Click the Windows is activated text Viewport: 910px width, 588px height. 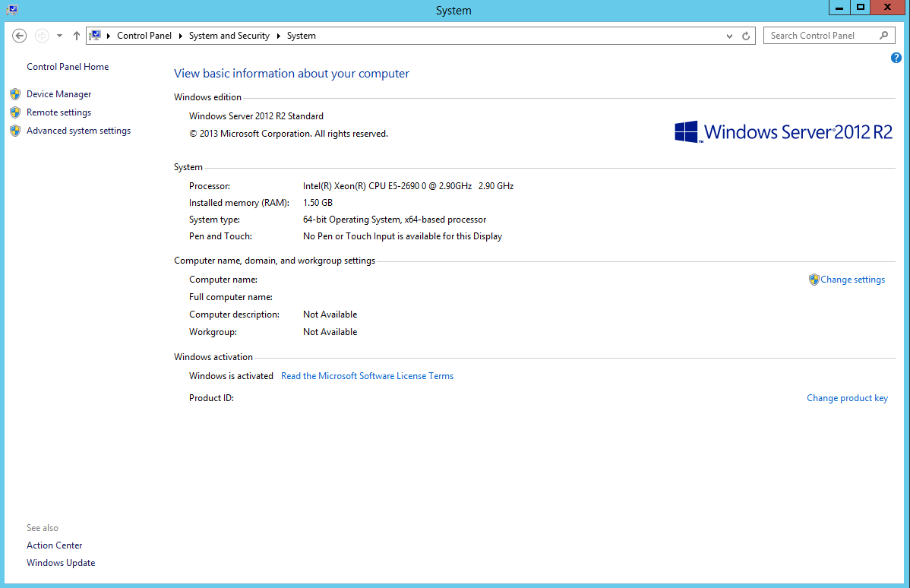pos(231,376)
